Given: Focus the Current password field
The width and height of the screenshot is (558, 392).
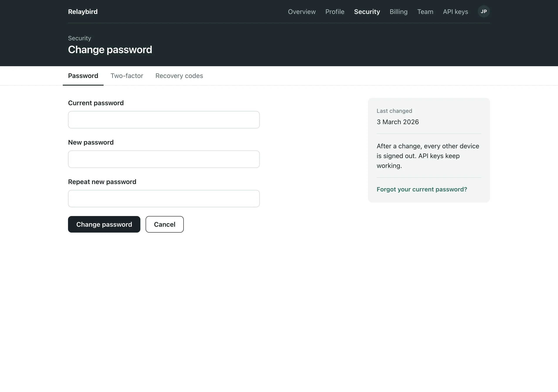Looking at the screenshot, I should tap(164, 120).
